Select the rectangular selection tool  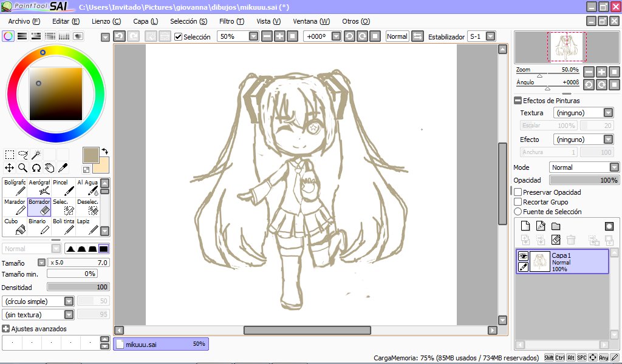10,155
